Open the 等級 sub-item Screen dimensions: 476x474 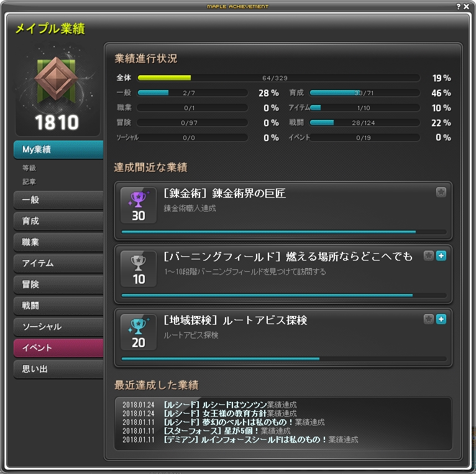[29, 168]
